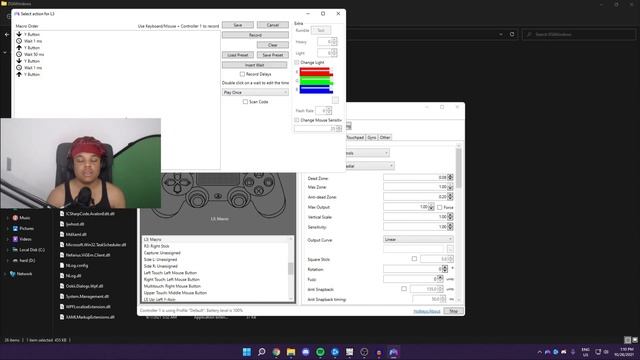
Task: Click the green light color slider
Action: [x=316, y=81]
